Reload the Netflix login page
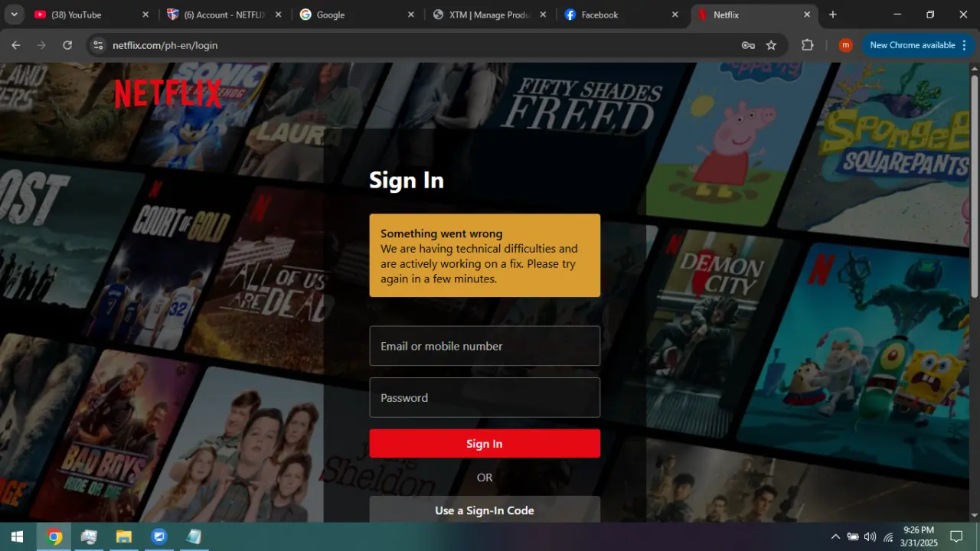Image resolution: width=980 pixels, height=551 pixels. (x=67, y=45)
